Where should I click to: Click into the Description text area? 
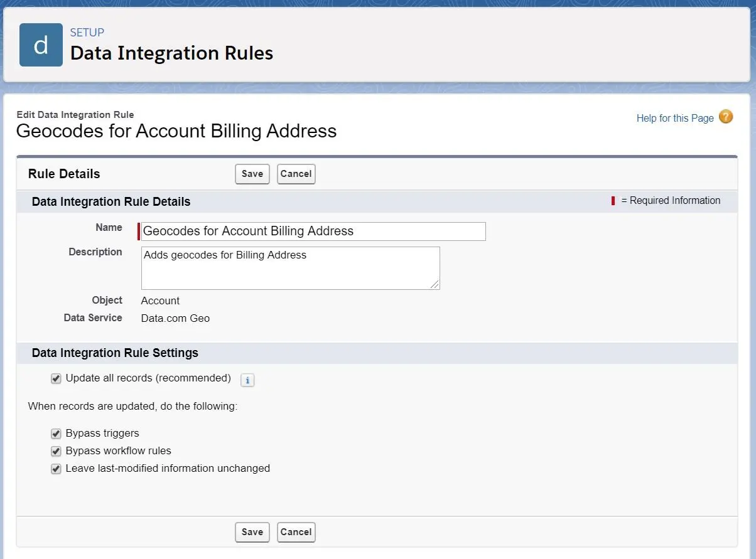point(291,268)
